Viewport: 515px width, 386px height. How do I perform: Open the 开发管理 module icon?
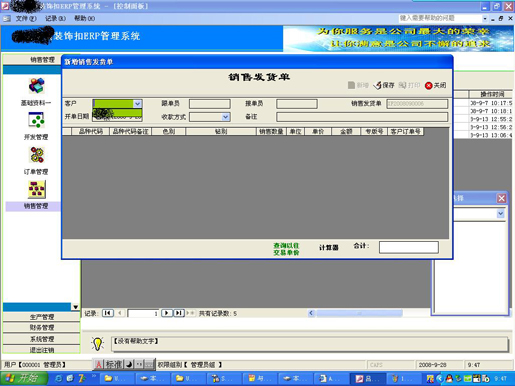pyautogui.click(x=36, y=120)
